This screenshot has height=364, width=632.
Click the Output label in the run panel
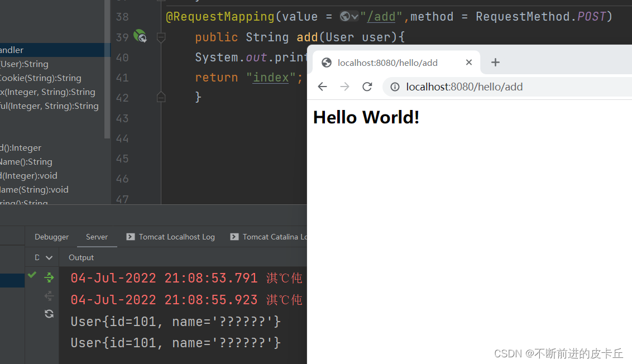81,257
